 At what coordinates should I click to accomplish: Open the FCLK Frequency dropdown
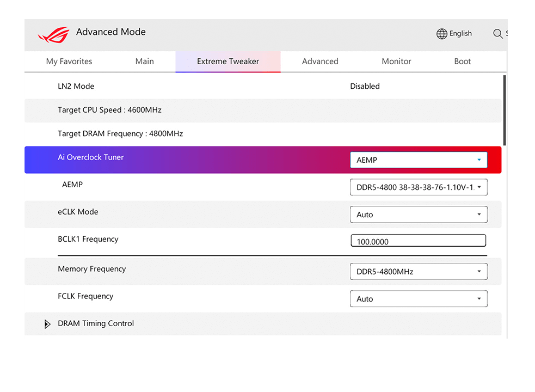418,299
